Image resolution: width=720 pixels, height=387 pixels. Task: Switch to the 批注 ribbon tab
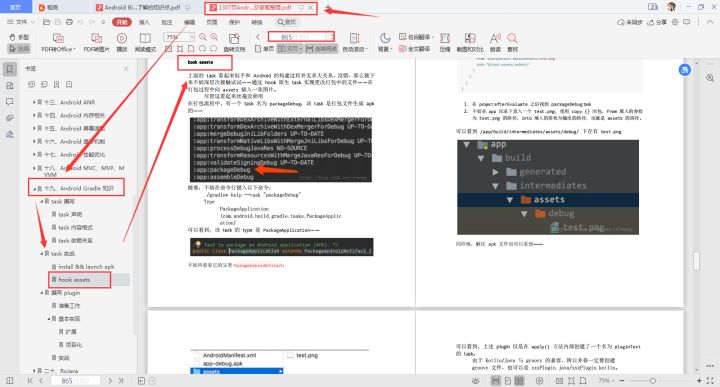pyautogui.click(x=167, y=22)
